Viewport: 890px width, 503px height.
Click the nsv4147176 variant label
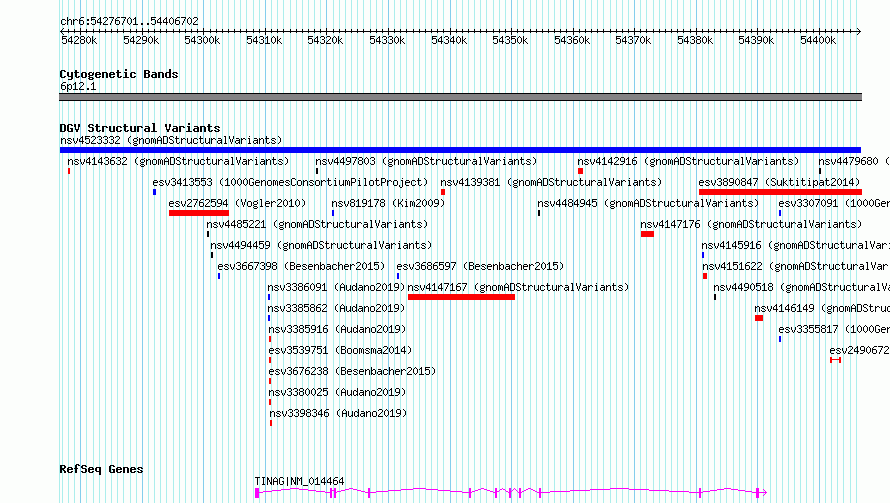click(751, 224)
